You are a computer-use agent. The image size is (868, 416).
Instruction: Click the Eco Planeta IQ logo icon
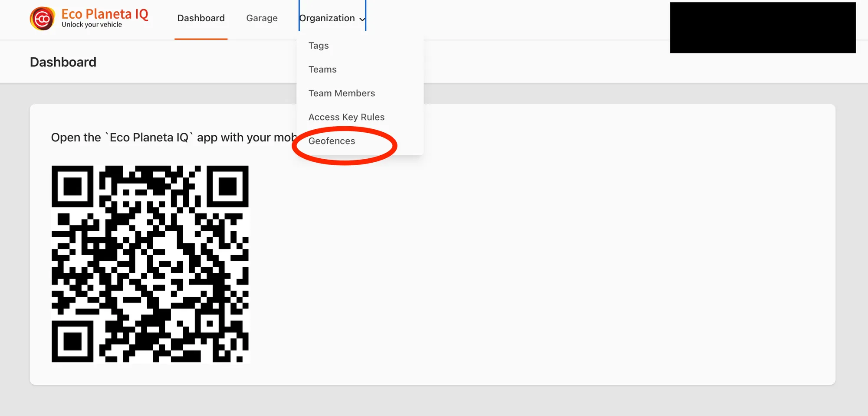pyautogui.click(x=42, y=19)
